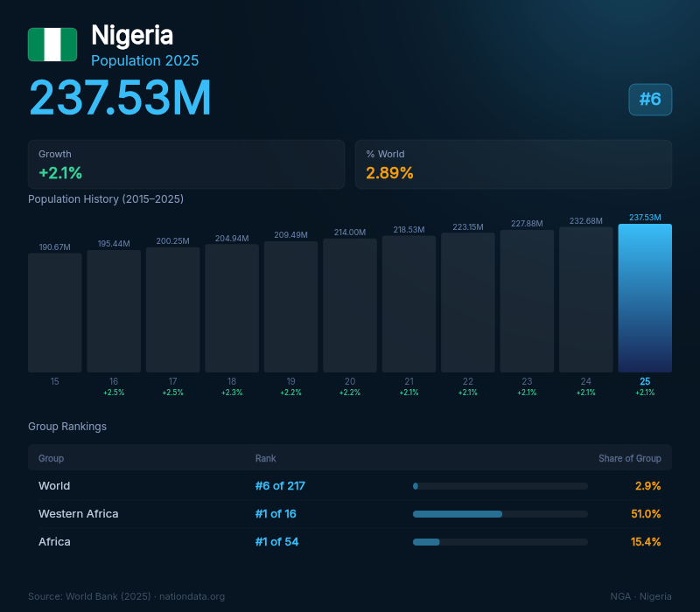Click the Share of Group column header

point(629,458)
